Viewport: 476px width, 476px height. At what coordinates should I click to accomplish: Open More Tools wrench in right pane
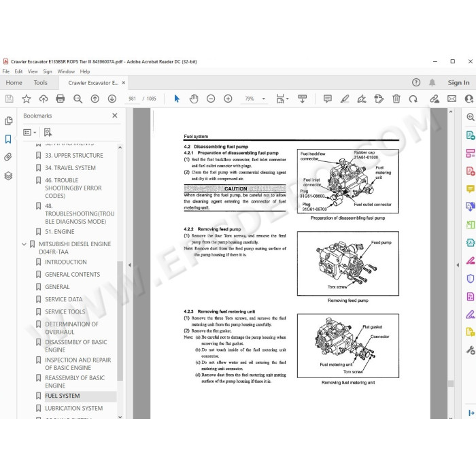pos(471,350)
